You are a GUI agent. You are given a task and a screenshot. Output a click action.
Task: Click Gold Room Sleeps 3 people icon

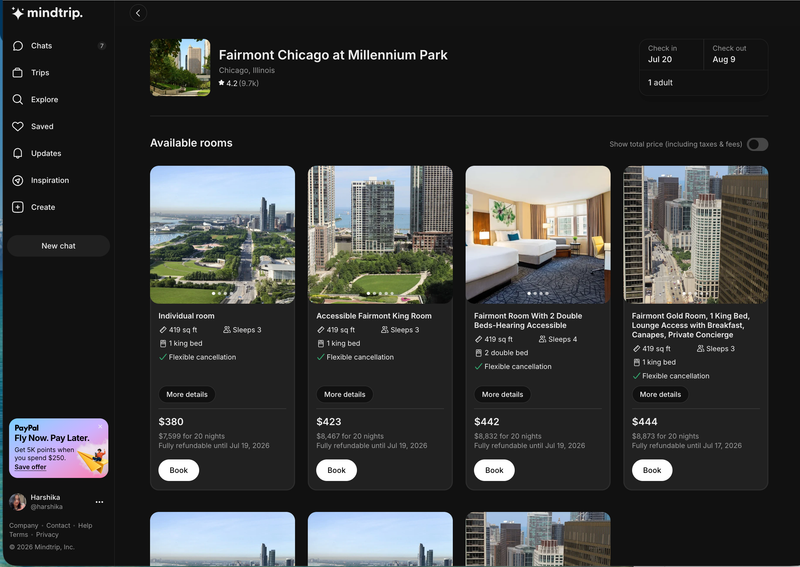point(701,349)
